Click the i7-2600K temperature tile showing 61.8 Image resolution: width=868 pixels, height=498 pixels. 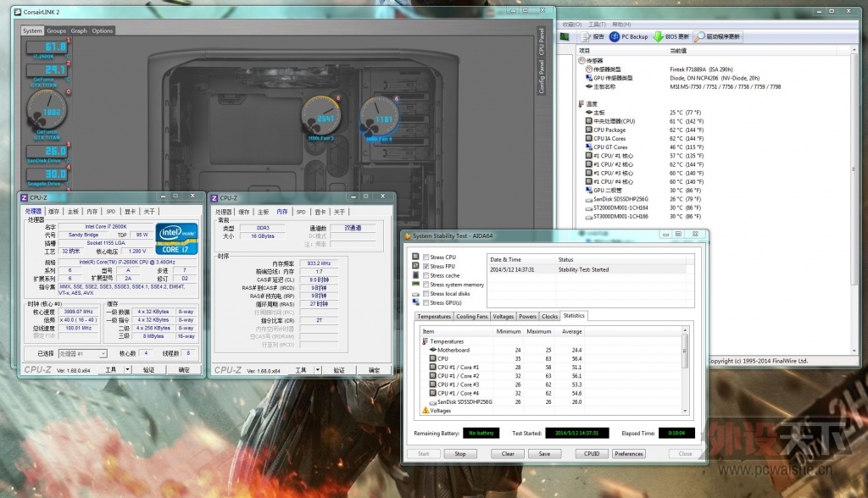coord(47,47)
